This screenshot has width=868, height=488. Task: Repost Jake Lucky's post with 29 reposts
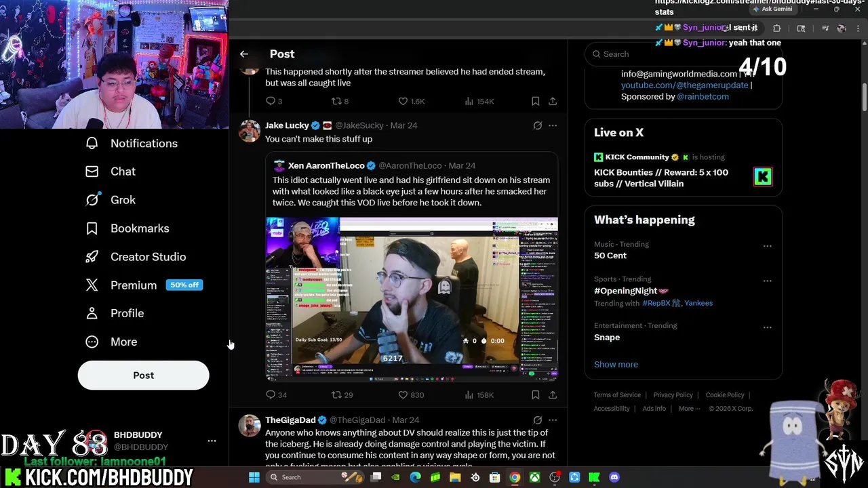(x=342, y=394)
